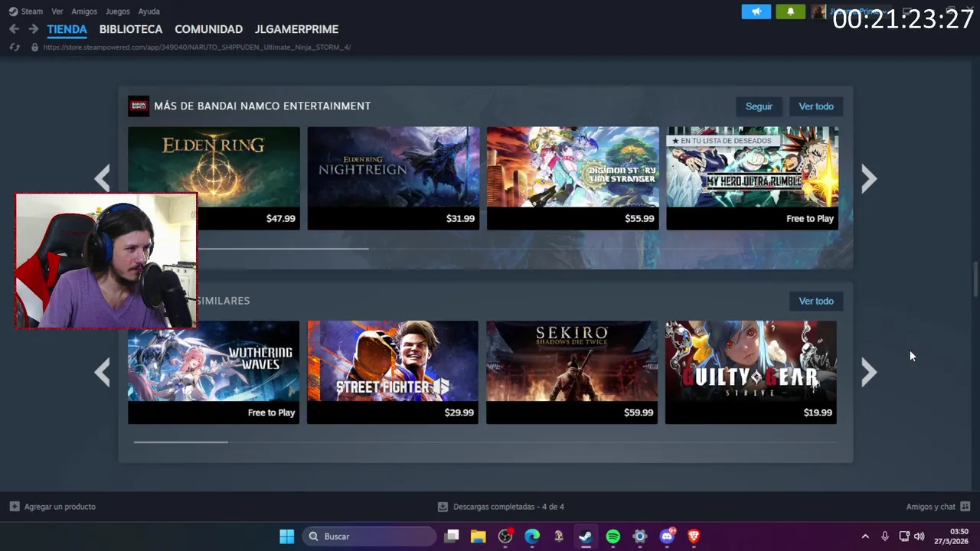Go back with the left navigation arrow
The height and width of the screenshot is (551, 980).
(x=14, y=29)
